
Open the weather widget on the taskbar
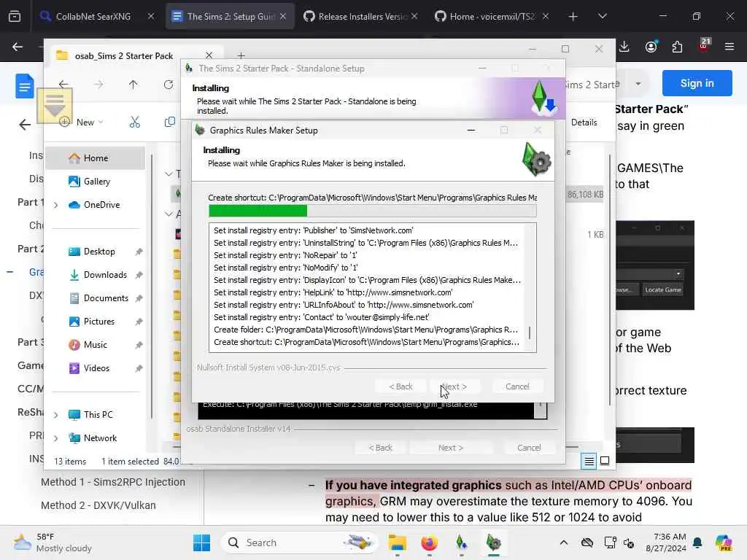(x=53, y=542)
